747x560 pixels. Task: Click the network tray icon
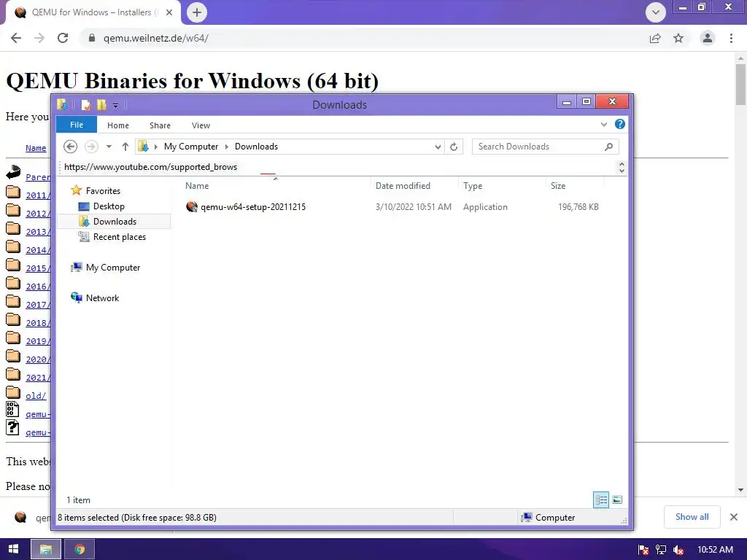point(661,550)
